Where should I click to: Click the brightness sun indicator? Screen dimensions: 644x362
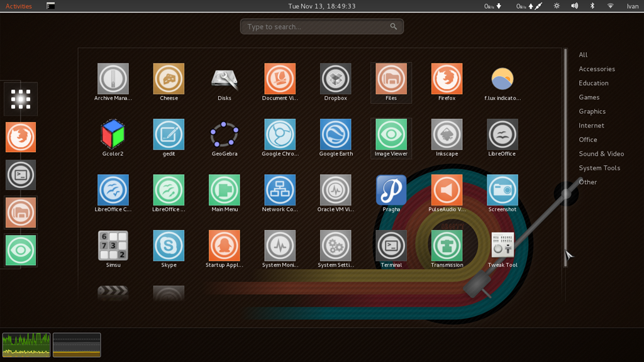[x=557, y=6]
